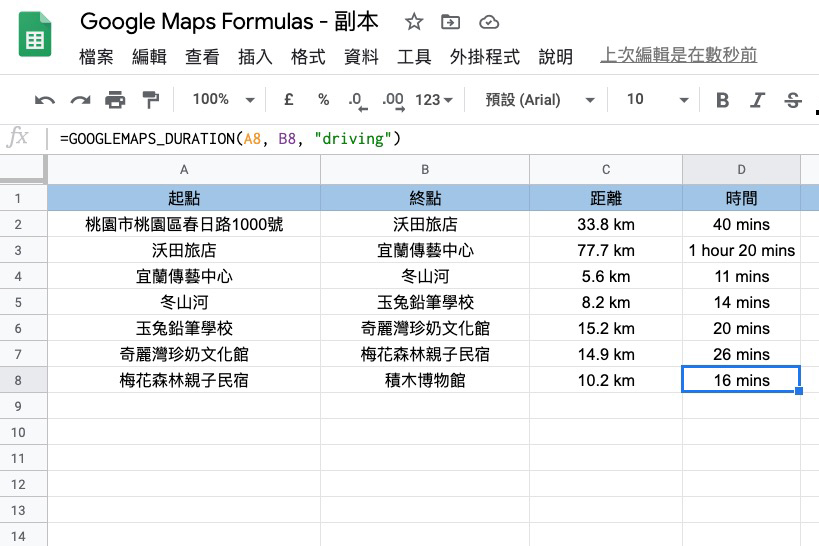Open the 預設 (Arial) font dropdown
The height and width of the screenshot is (546, 819).
pos(540,99)
